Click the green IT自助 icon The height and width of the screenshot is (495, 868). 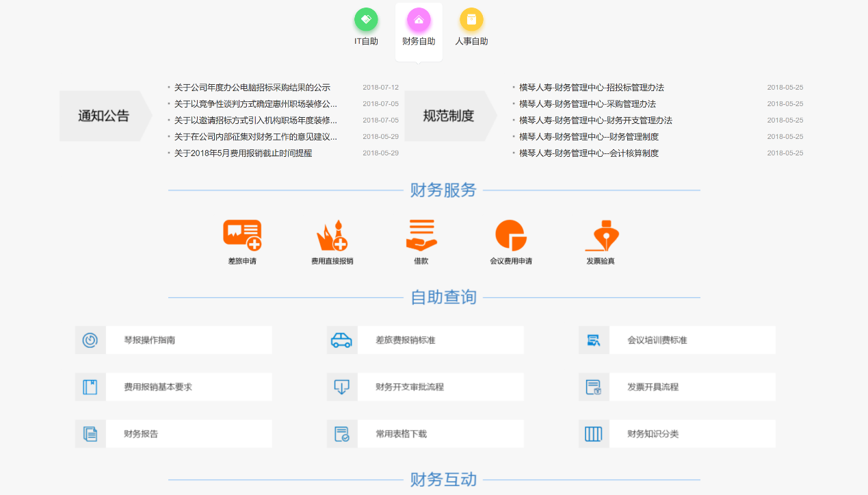click(x=366, y=20)
